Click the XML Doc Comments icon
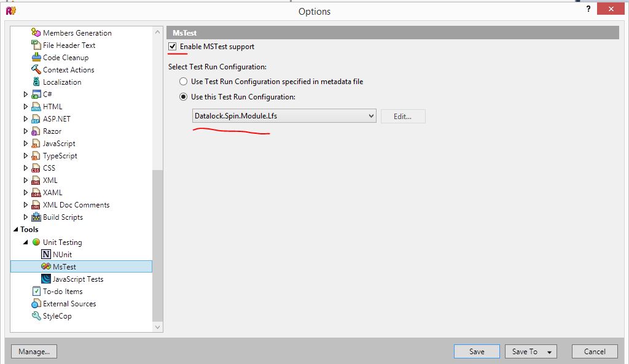 pos(36,205)
